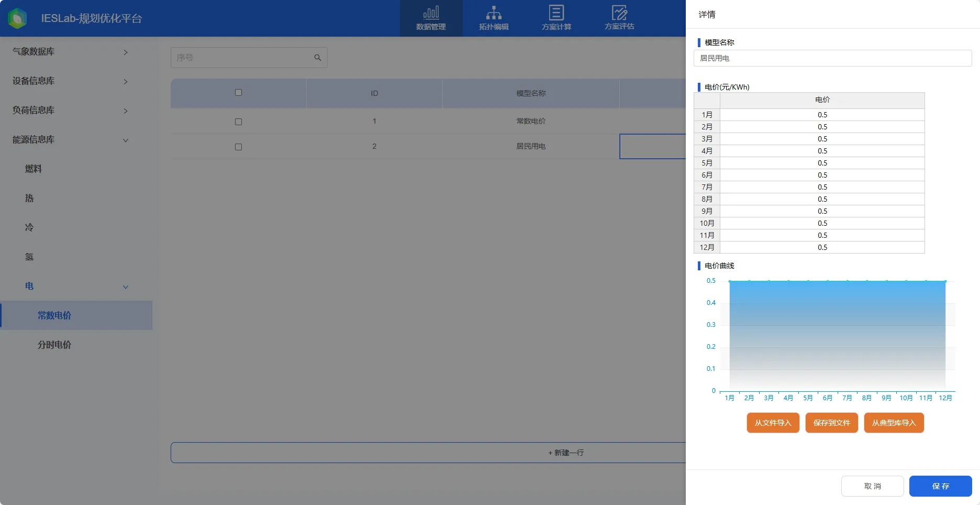Toggle the select-all checkbox in table header
This screenshot has height=505, width=980.
coord(238,93)
